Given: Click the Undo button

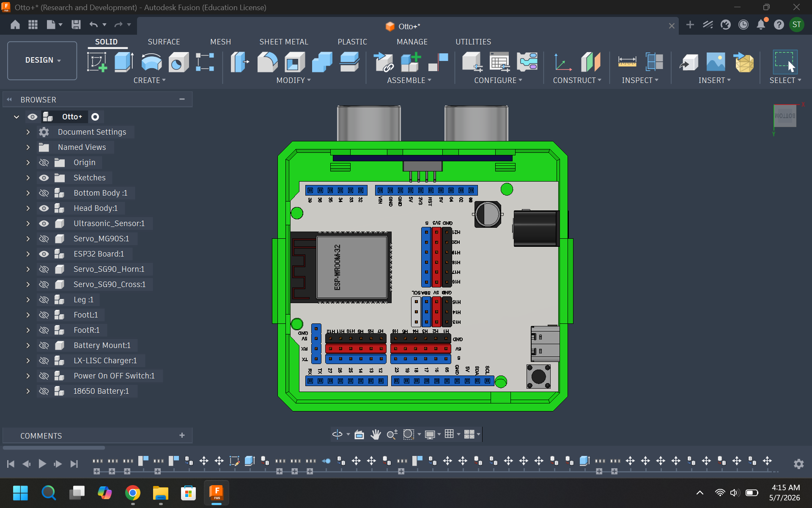Looking at the screenshot, I should [93, 25].
